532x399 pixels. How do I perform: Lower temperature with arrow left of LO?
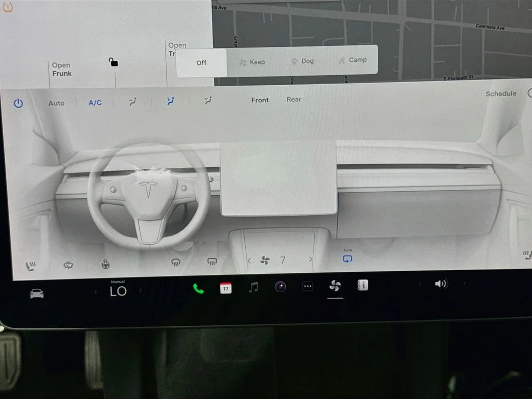96,291
